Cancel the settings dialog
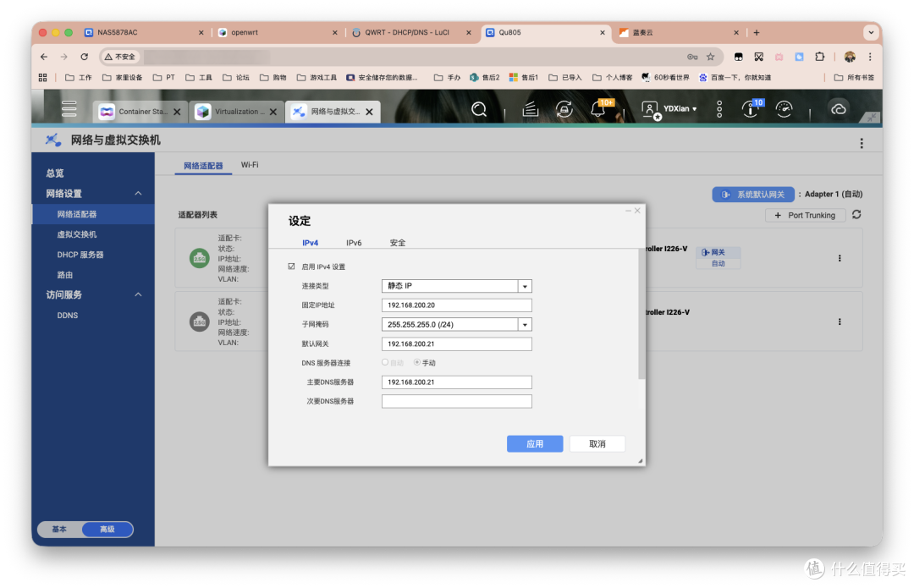This screenshot has width=914, height=588. [597, 443]
